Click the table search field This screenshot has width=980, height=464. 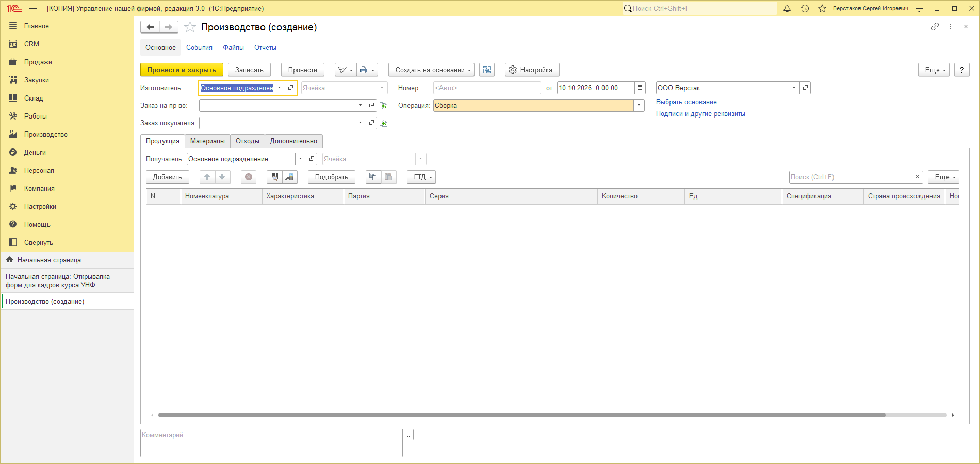(x=851, y=177)
